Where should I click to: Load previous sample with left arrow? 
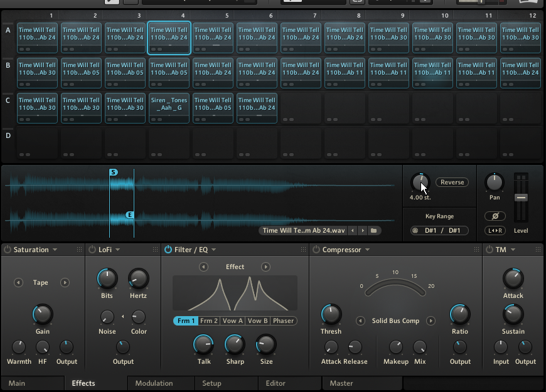point(353,231)
